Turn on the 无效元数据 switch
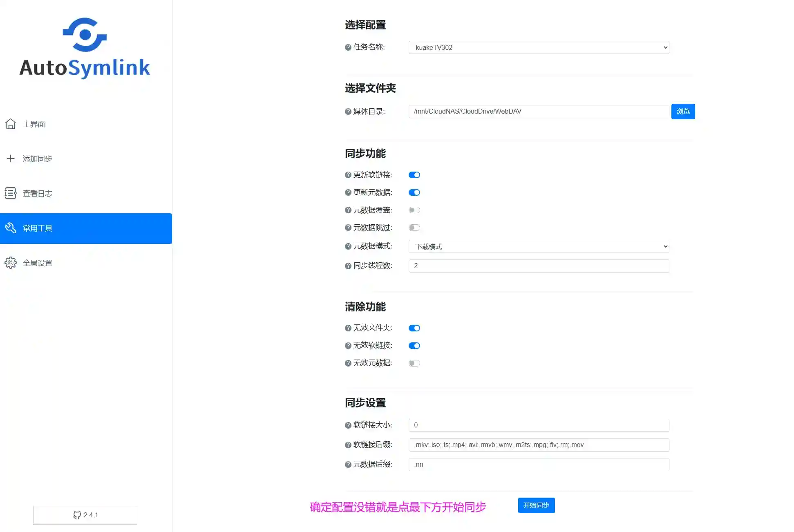Viewport: 794px width, 532px height. pyautogui.click(x=414, y=363)
